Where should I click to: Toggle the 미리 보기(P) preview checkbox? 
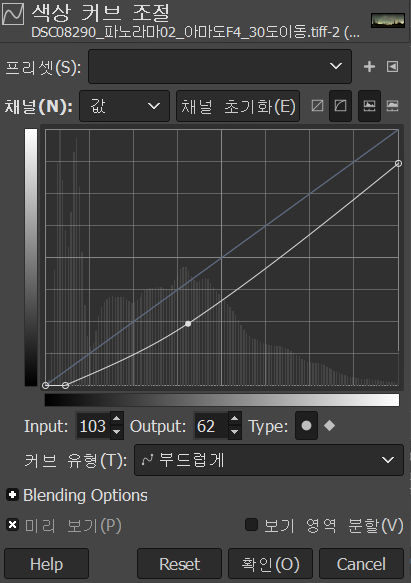tap(12, 525)
